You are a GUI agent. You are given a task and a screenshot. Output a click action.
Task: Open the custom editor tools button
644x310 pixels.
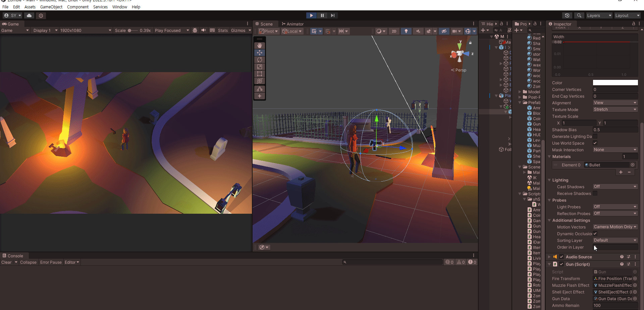260,89
